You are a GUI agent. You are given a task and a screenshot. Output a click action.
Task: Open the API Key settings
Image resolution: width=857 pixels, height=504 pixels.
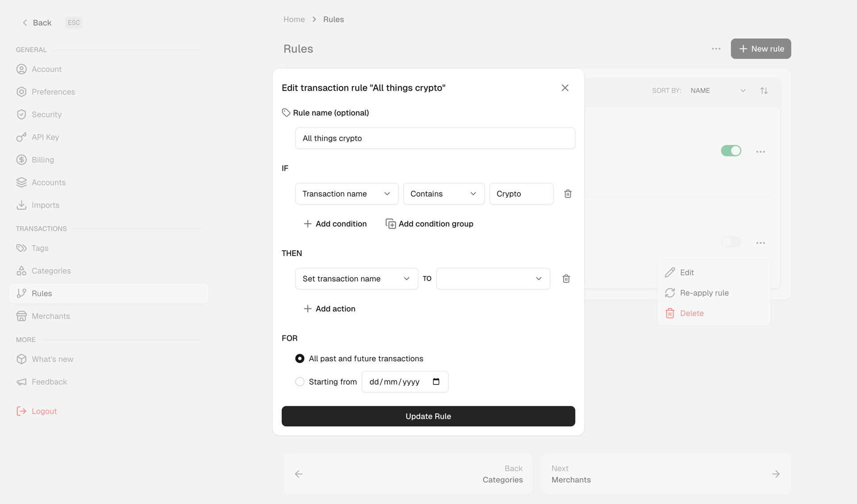coord(45,137)
